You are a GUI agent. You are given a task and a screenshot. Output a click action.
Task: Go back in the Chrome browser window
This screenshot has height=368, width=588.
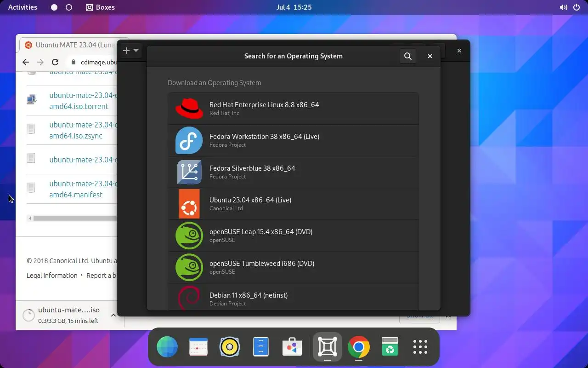click(x=26, y=62)
